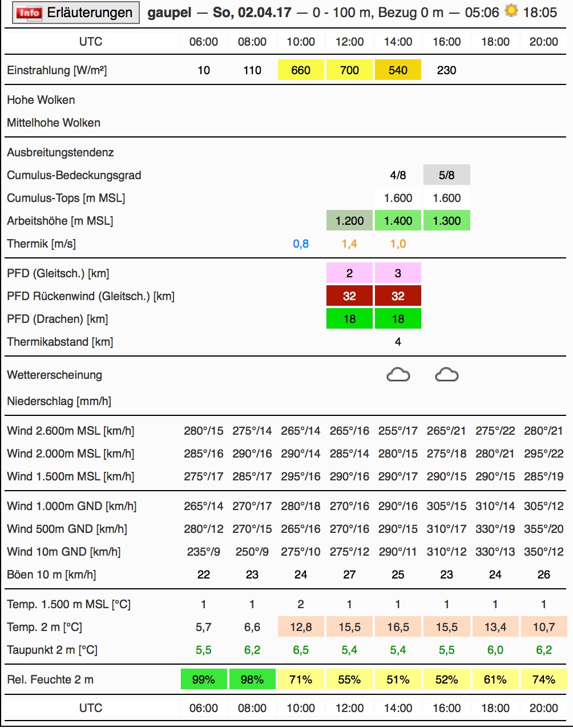Open the Erläuterungen button
This screenshot has width=573, height=728.
click(x=76, y=13)
